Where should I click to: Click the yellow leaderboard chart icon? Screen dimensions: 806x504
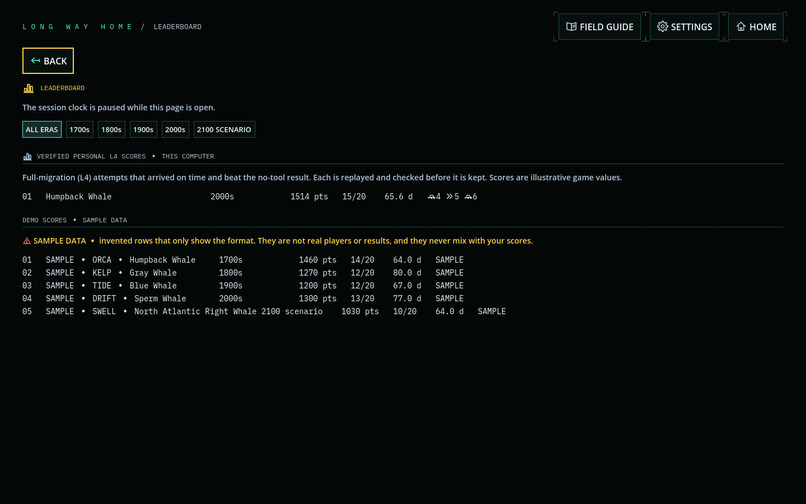point(29,88)
